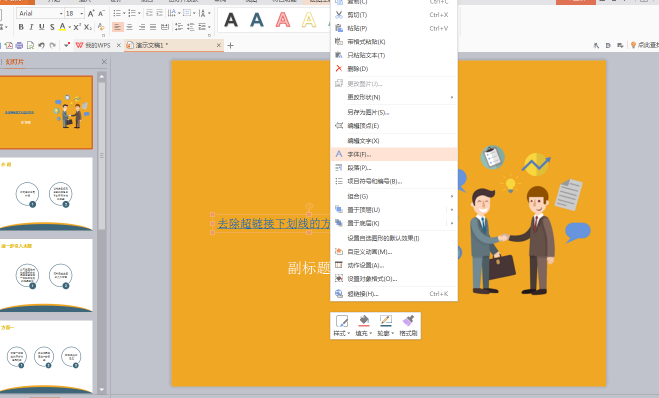Toggle Underline formatting
The height and width of the screenshot is (398, 659).
pos(42,27)
